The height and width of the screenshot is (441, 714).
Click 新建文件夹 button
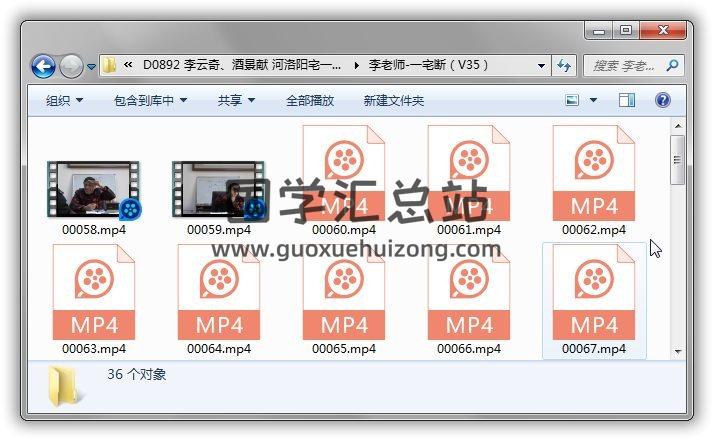[x=394, y=100]
